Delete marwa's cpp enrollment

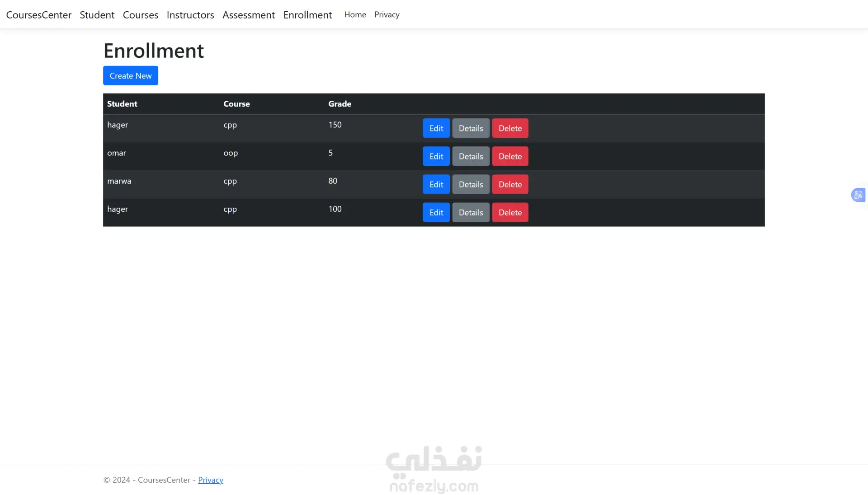point(510,184)
